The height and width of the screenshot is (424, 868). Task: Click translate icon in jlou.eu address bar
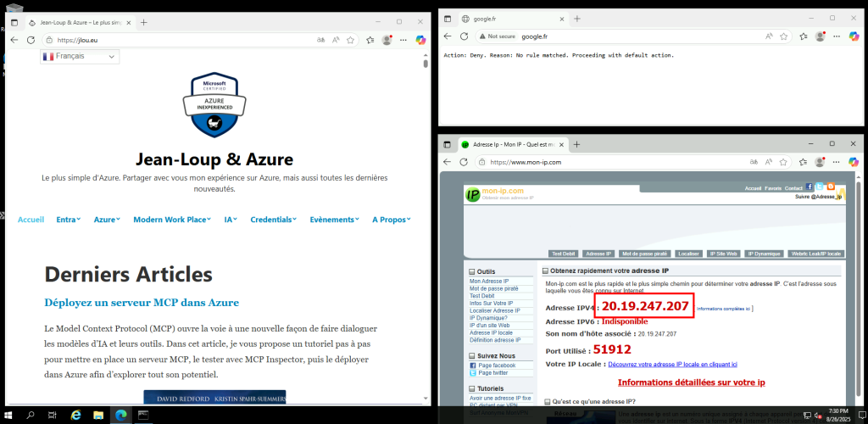tap(321, 40)
